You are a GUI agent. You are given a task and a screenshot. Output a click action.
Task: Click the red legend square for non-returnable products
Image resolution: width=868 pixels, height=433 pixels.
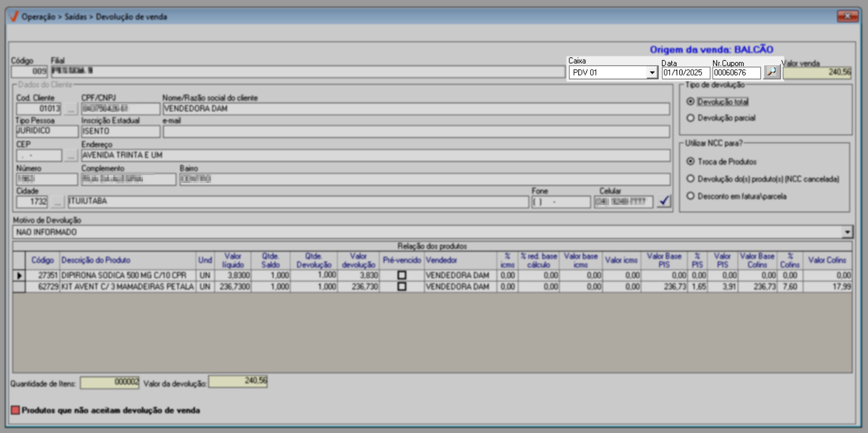pos(15,410)
